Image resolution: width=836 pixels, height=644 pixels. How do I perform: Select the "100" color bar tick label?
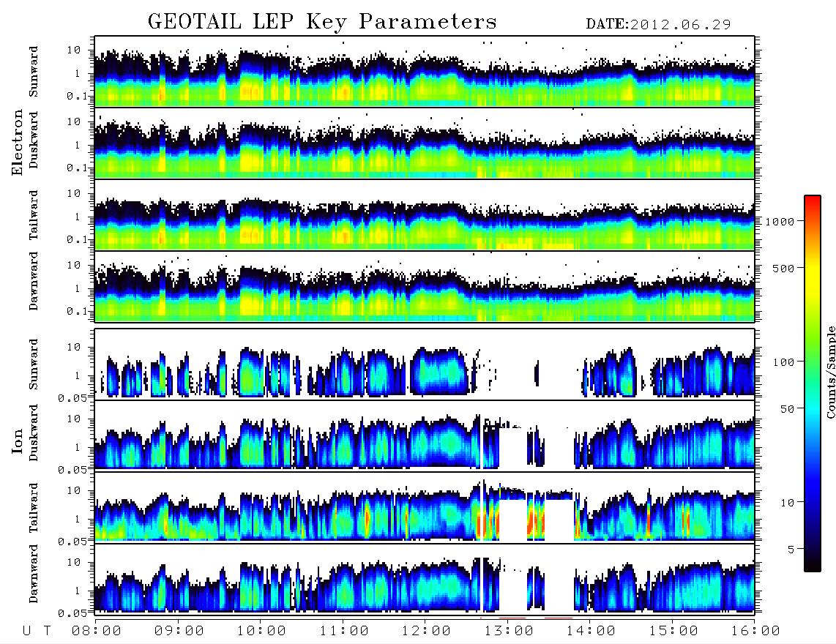783,362
